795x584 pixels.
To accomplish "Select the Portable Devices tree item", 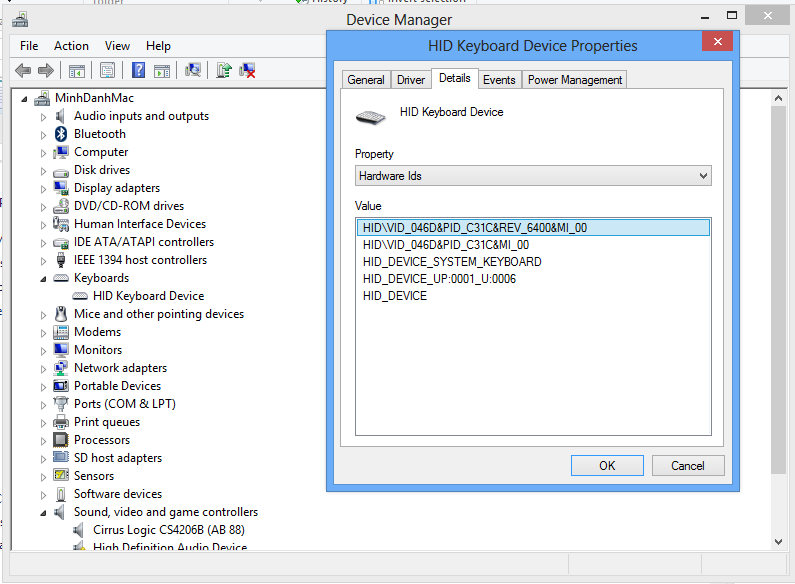I will pyautogui.click(x=118, y=386).
